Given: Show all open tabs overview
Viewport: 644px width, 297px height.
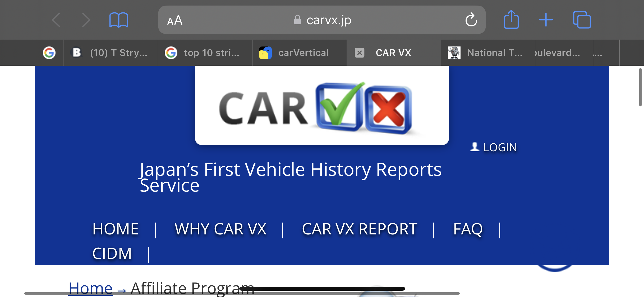Looking at the screenshot, I should 582,20.
